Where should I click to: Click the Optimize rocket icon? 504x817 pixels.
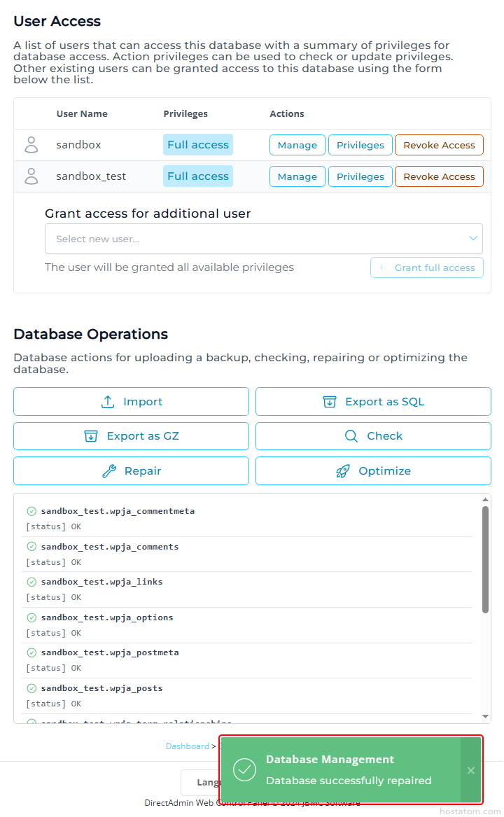[343, 471]
